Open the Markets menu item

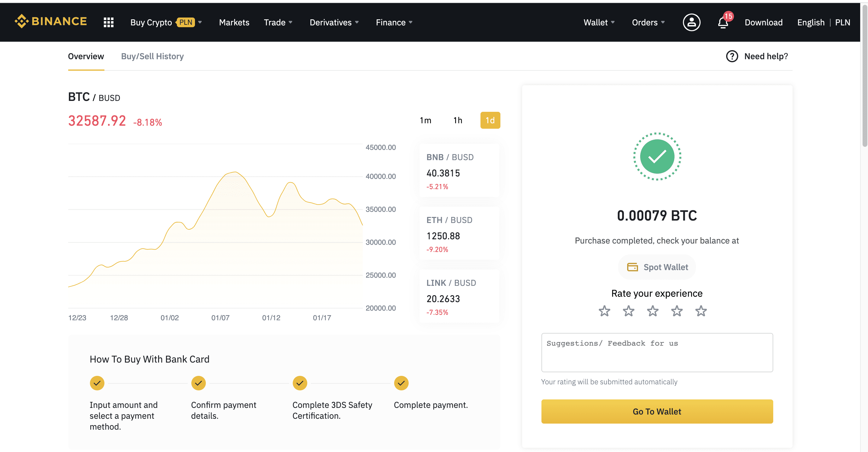pos(234,22)
